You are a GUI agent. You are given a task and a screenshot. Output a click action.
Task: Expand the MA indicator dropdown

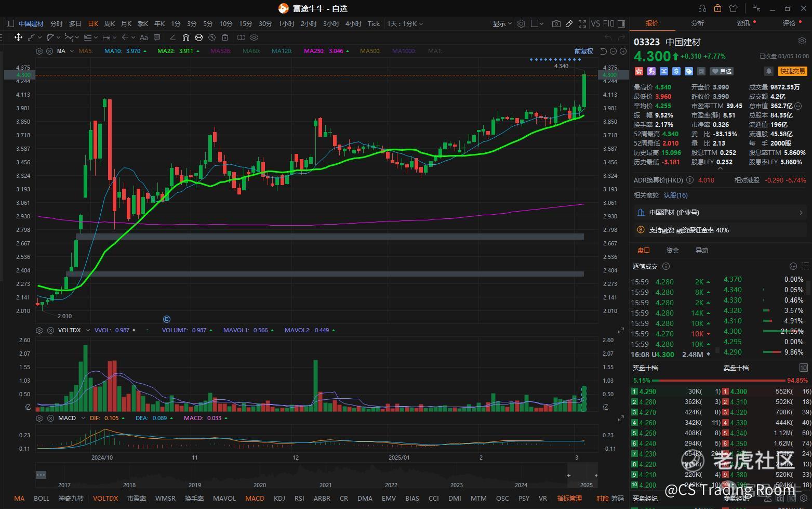tap(71, 51)
